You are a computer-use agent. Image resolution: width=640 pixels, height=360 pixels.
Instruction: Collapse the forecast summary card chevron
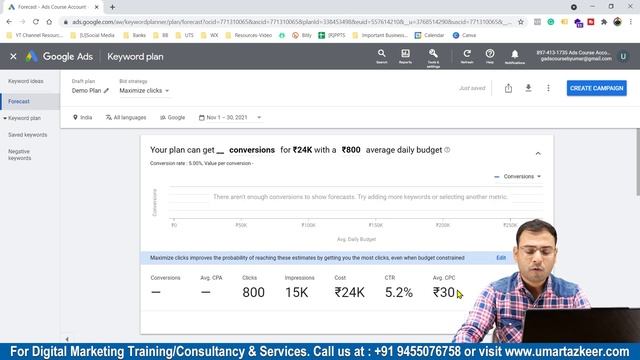click(x=538, y=153)
